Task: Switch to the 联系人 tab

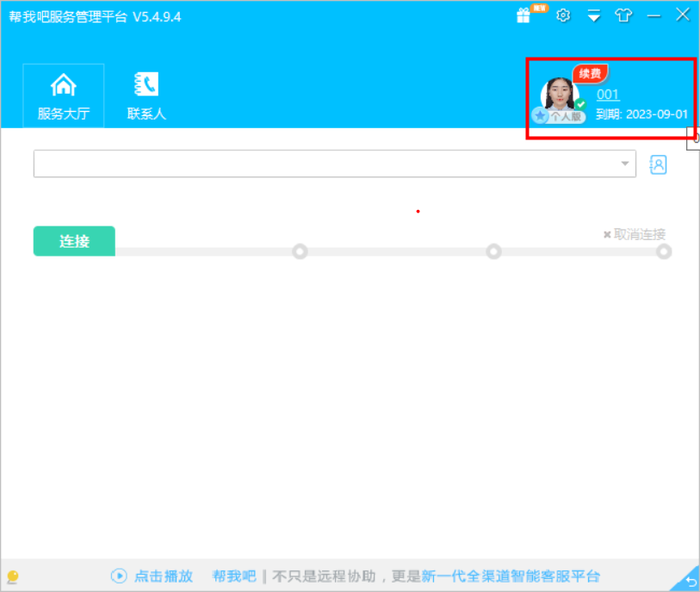Action: 146,96
